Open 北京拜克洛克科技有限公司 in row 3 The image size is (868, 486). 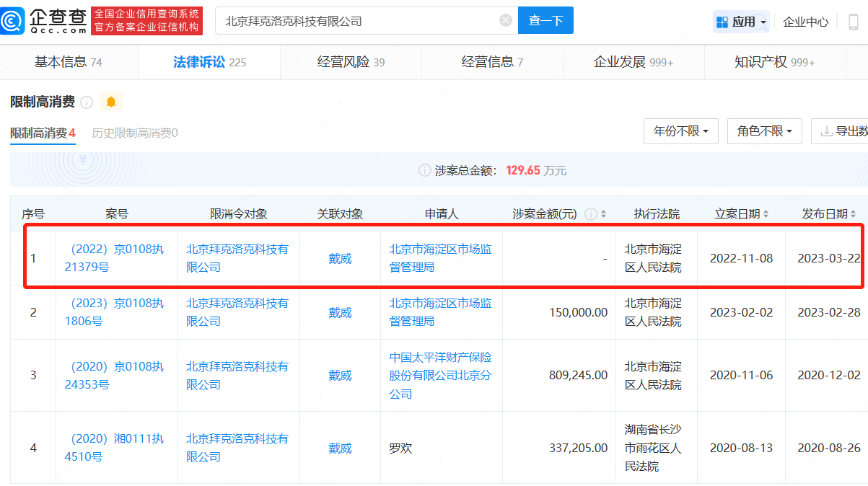pos(237,376)
